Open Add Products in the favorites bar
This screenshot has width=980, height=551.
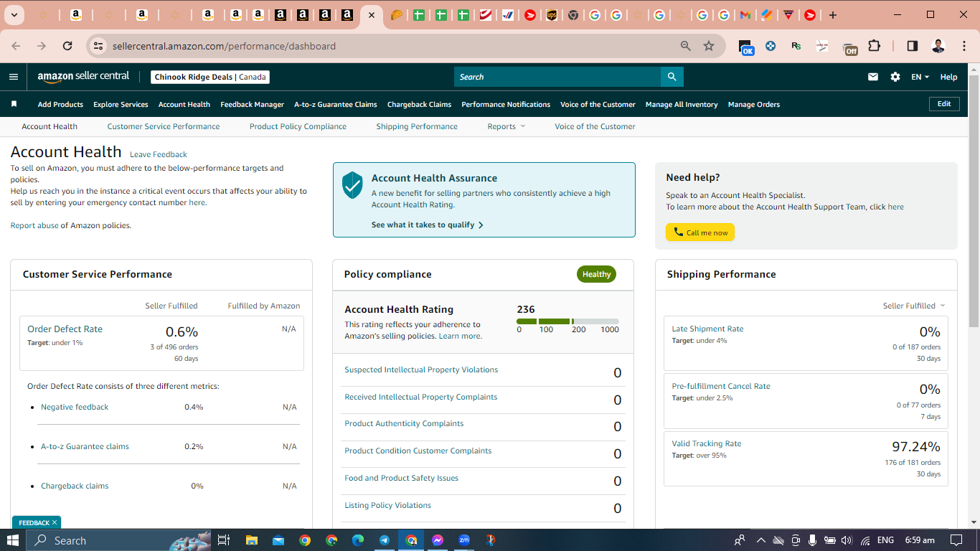pyautogui.click(x=60, y=104)
